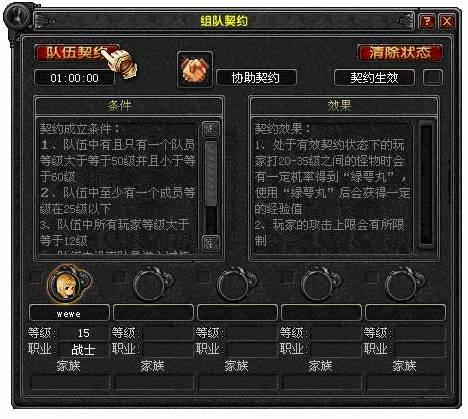This screenshot has width=468, height=419.
Task: Tick the checkbox for third member slot
Action: tap(204, 277)
